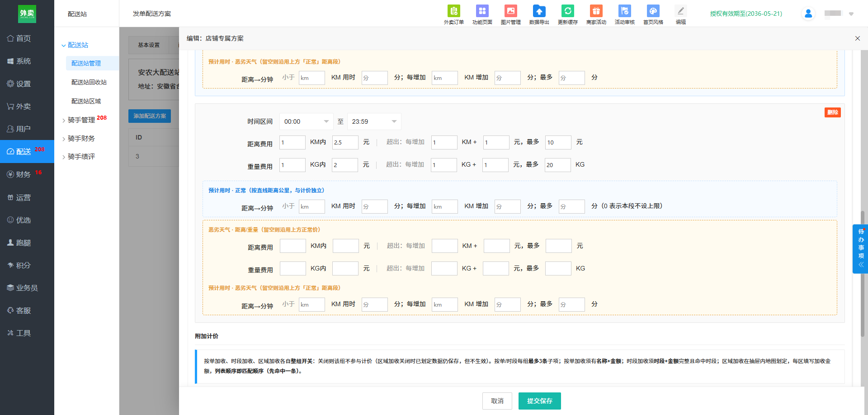This screenshot has height=415, width=868.
Task: Open 设置 in sidebar
Action: tap(27, 84)
